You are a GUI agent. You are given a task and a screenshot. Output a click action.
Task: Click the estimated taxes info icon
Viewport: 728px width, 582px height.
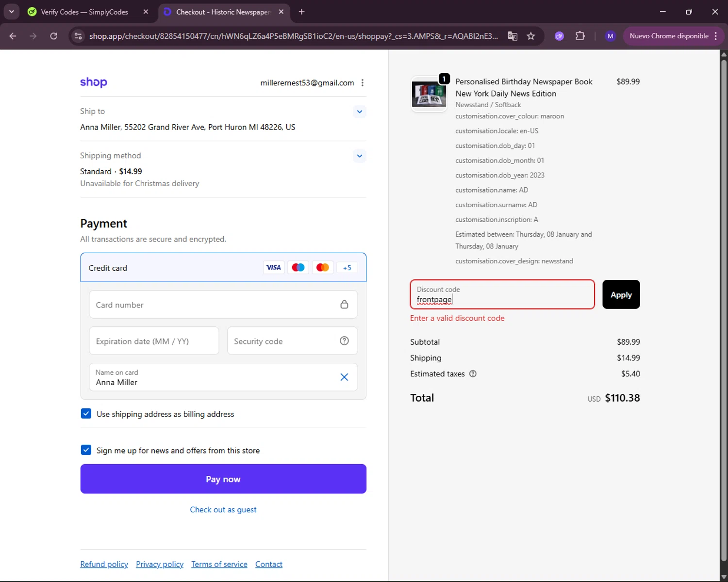tap(473, 374)
